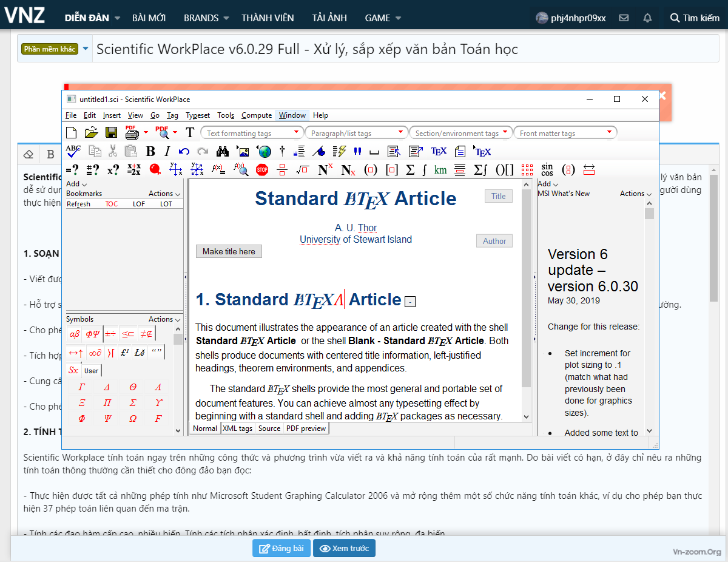This screenshot has height=562, width=728.
Task: Open the Insert menu
Action: pyautogui.click(x=112, y=115)
